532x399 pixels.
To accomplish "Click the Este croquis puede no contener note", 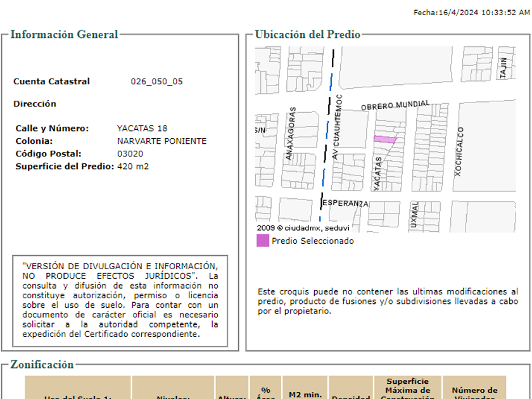I will click(388, 301).
